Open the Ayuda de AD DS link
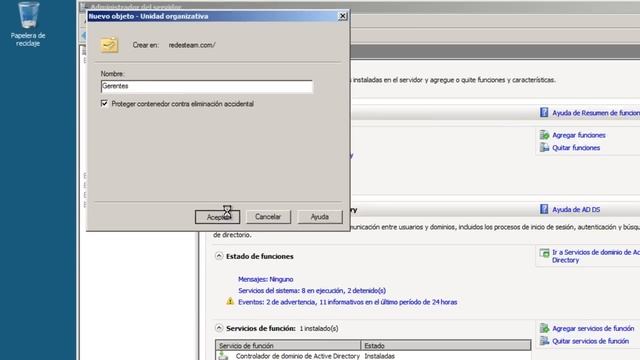This screenshot has height=360, width=640. pos(576,209)
